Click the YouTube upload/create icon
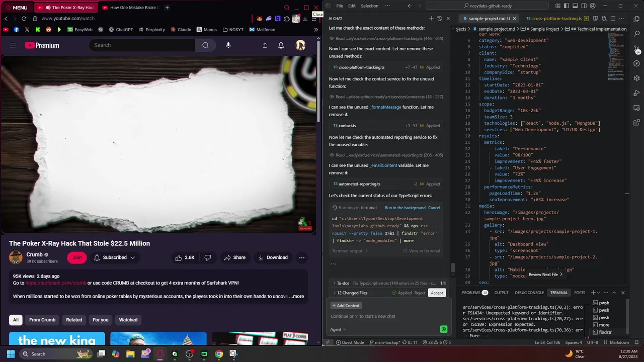 pos(265,45)
